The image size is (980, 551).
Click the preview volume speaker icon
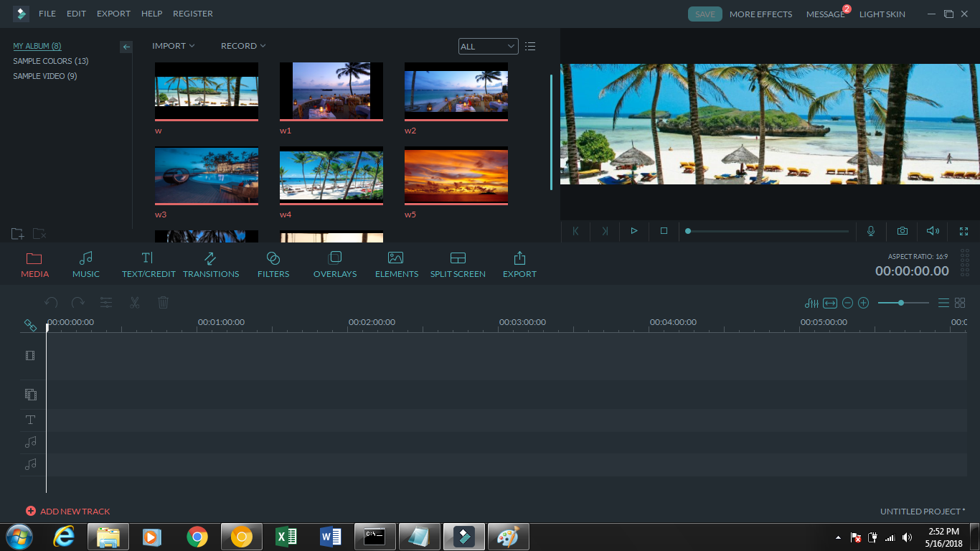pos(933,231)
